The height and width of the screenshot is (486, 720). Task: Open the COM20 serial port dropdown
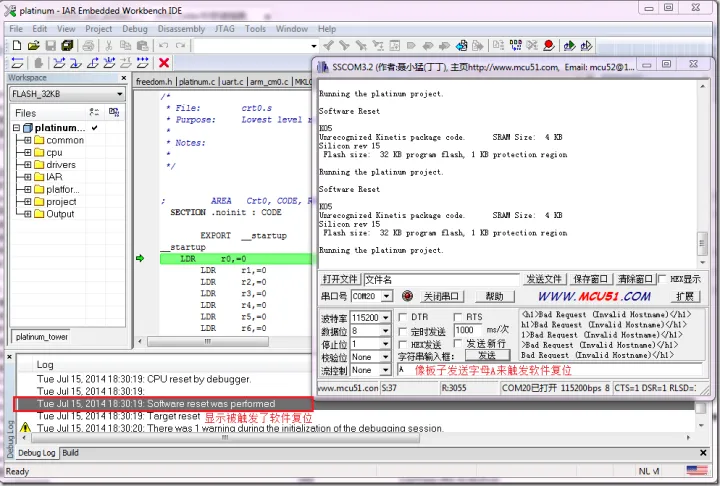click(387, 296)
